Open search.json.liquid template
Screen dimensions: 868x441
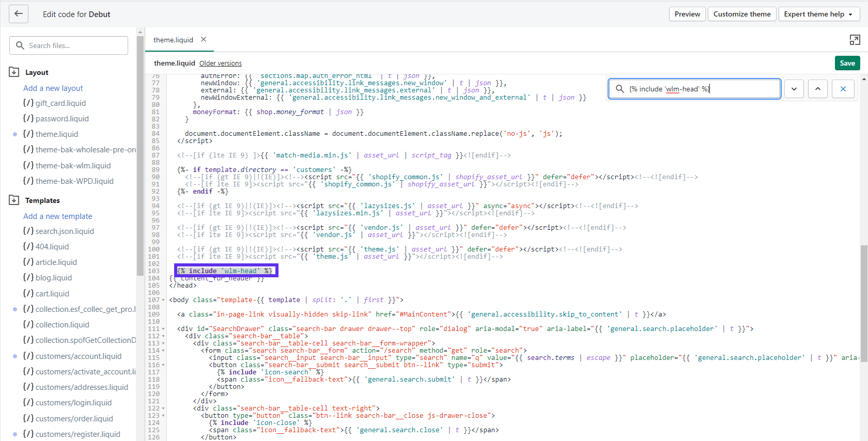coord(58,231)
